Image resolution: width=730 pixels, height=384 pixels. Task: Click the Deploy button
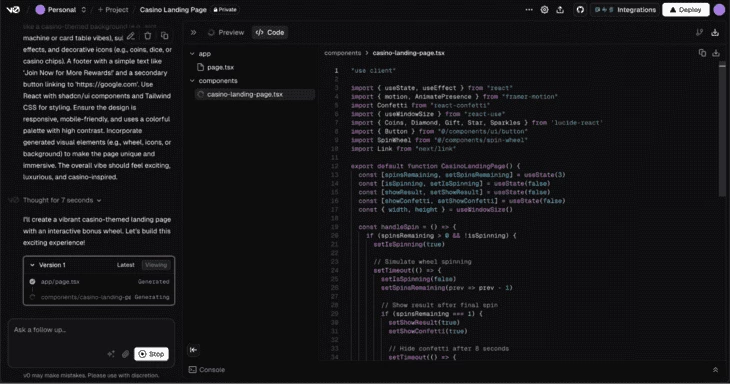click(x=686, y=10)
